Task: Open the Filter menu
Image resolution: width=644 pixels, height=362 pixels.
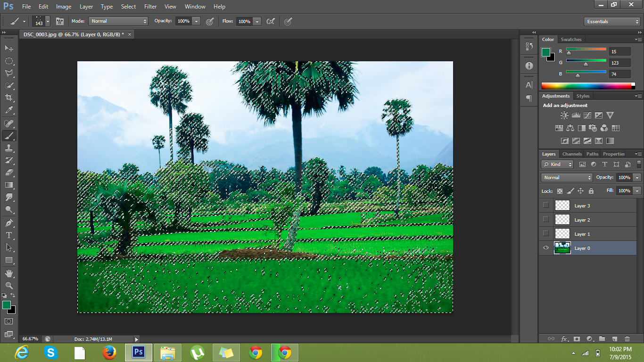Action: tap(150, 7)
